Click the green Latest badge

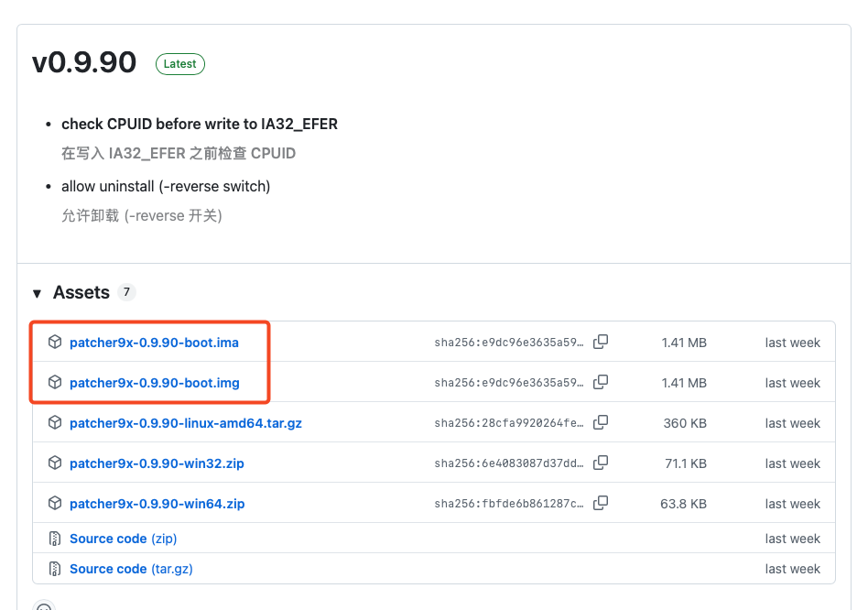[x=180, y=64]
